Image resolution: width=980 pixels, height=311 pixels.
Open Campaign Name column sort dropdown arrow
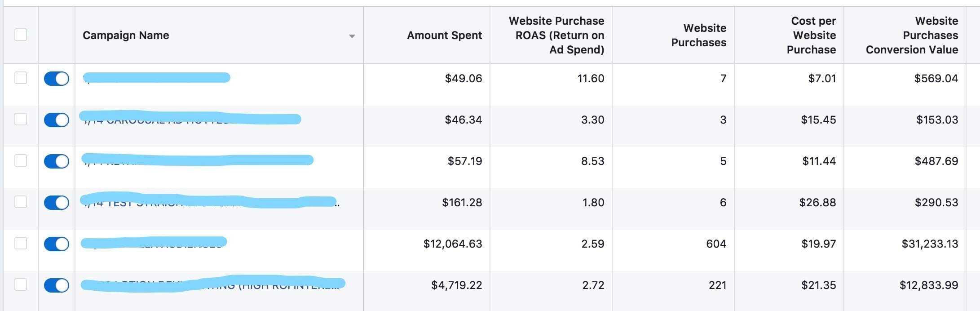pyautogui.click(x=352, y=36)
